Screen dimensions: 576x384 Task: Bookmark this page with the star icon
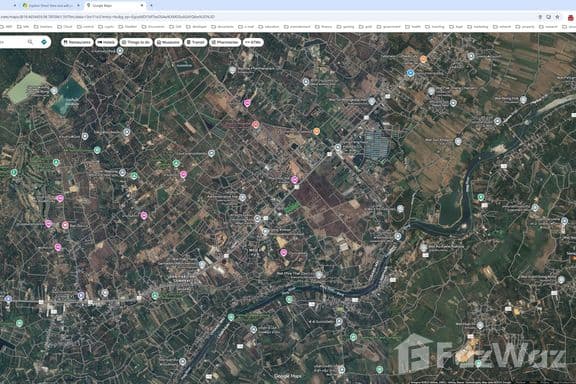(557, 17)
